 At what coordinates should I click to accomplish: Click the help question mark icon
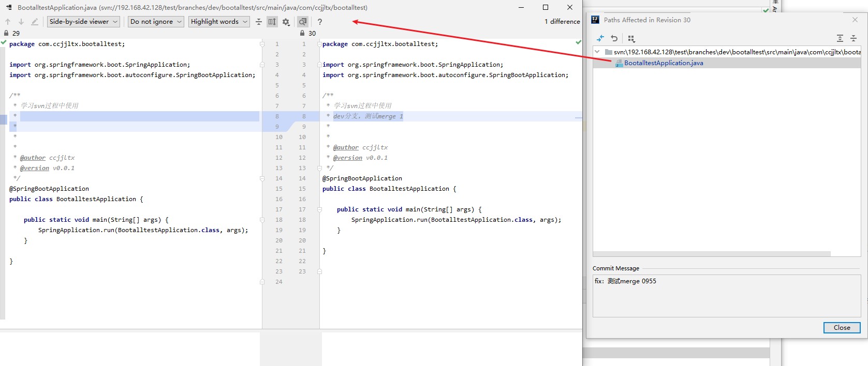coord(320,22)
